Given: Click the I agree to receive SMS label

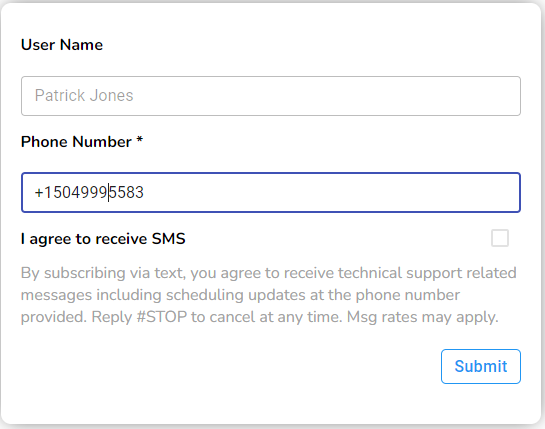Looking at the screenshot, I should 103,239.
